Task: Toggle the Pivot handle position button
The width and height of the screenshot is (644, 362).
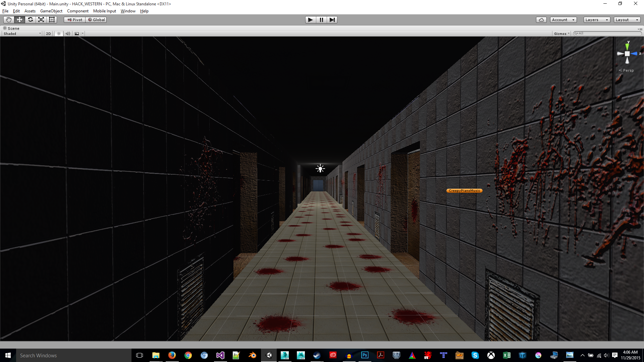Action: pyautogui.click(x=75, y=20)
